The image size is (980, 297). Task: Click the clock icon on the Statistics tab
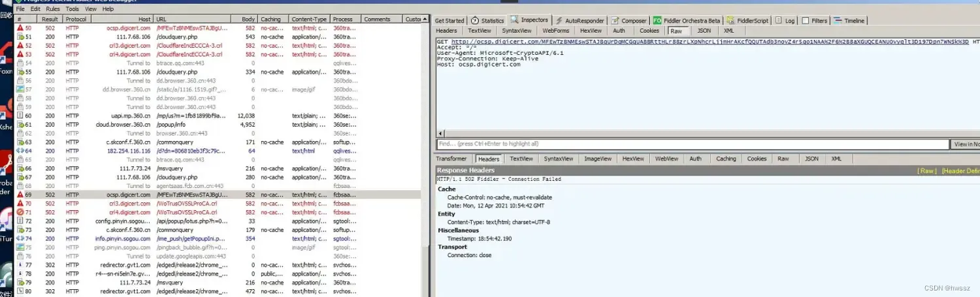(x=475, y=21)
